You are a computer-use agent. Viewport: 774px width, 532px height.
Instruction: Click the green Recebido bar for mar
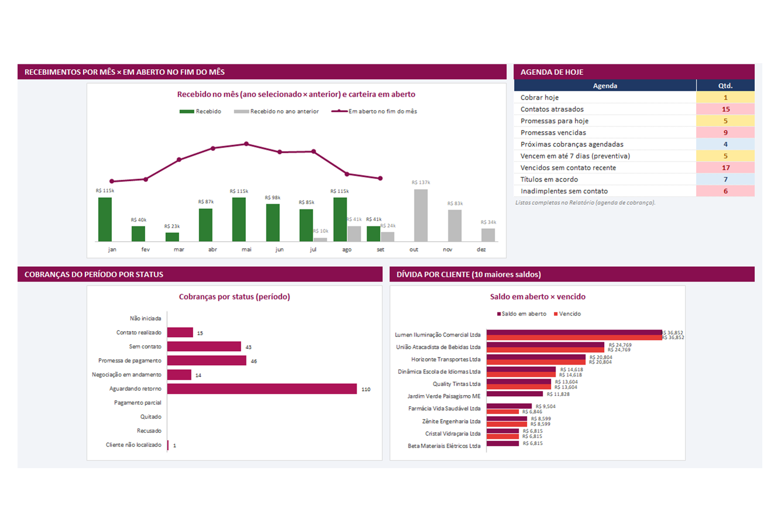coord(172,237)
